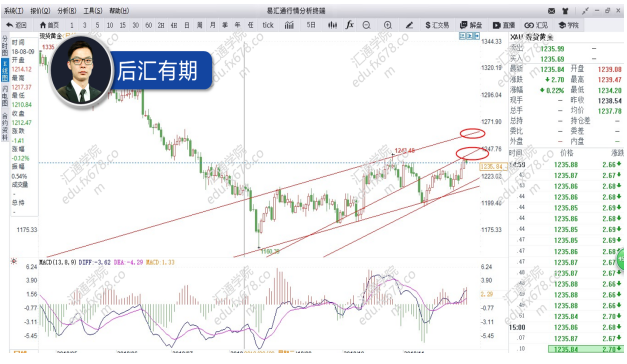
Task: Switch to daily 日 timeframe
Action: click(x=187, y=25)
